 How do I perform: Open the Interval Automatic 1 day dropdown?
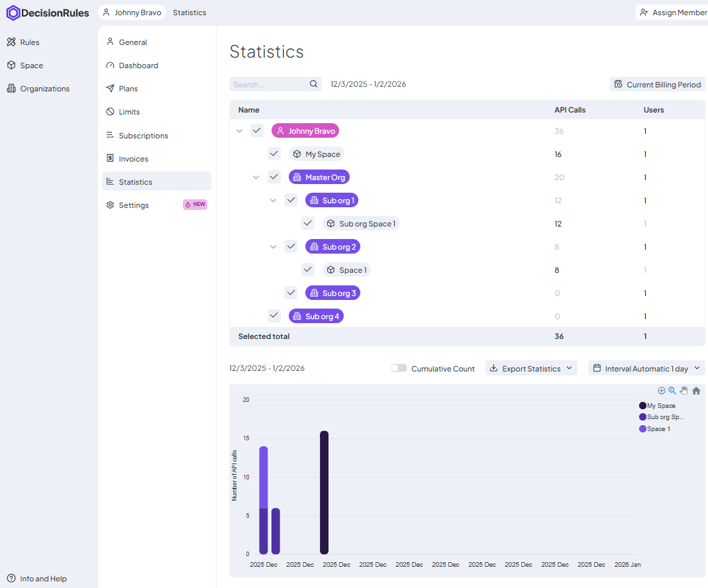coord(646,368)
